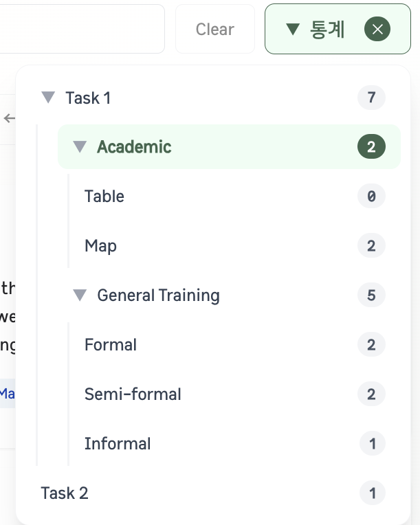Collapse the Task 1 tree node
Screen dimensions: 420x525
pyautogui.click(x=48, y=98)
